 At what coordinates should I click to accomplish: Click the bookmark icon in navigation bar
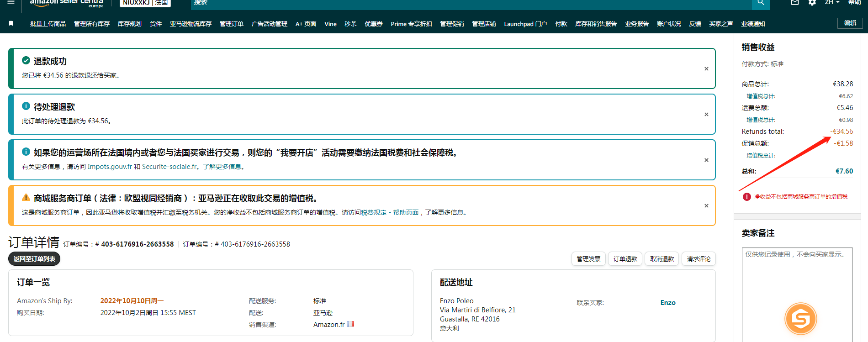click(x=11, y=24)
